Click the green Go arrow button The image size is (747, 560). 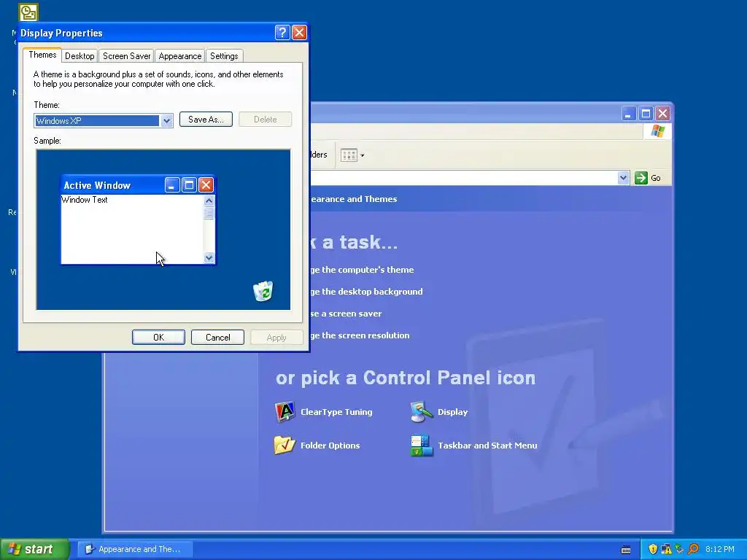(x=640, y=178)
